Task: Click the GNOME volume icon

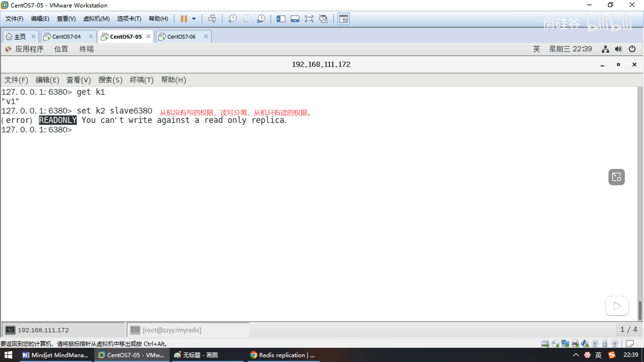Action: (x=618, y=49)
